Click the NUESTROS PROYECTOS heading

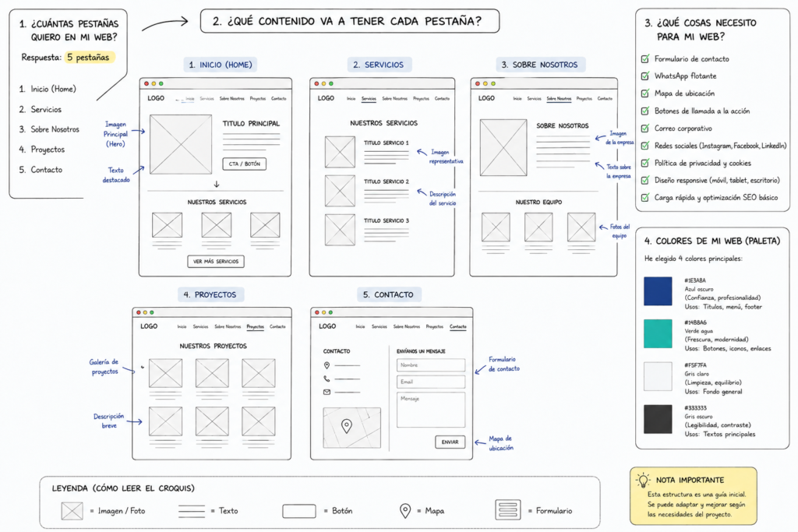click(x=213, y=346)
